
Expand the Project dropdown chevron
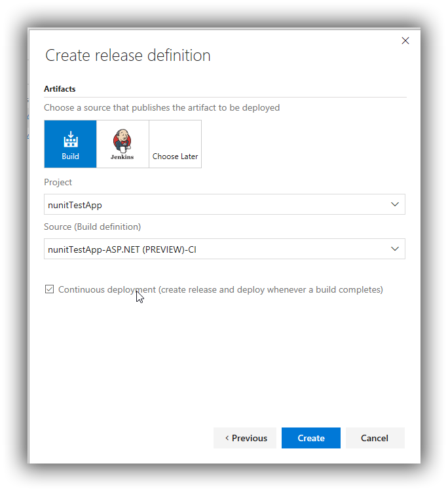pyautogui.click(x=395, y=204)
